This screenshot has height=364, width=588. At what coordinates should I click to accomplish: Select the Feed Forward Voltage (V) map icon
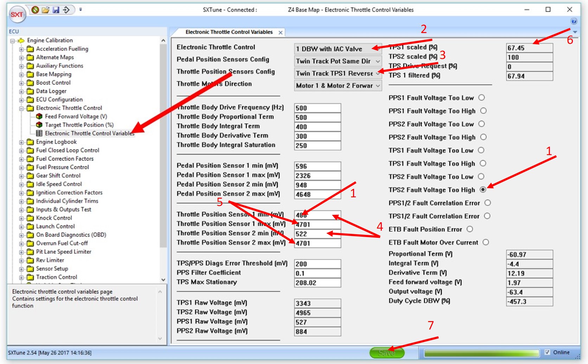point(39,116)
